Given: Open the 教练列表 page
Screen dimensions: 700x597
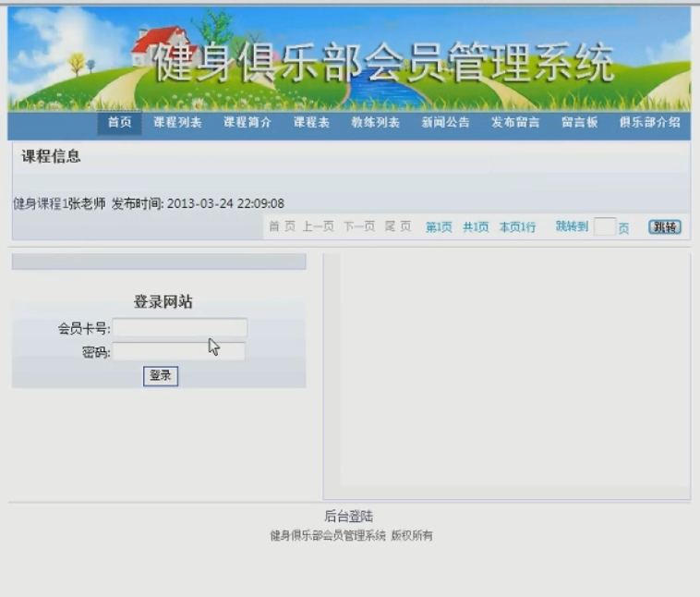Looking at the screenshot, I should tap(376, 122).
